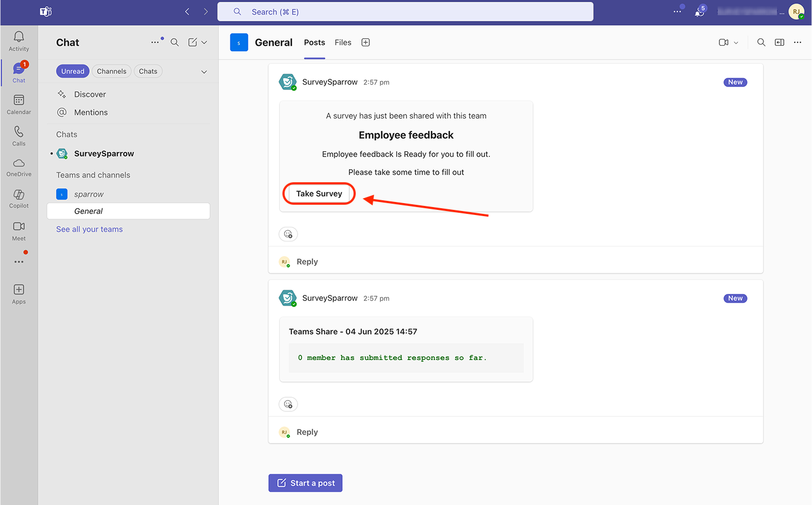
Task: Open the Calls section
Action: pos(19,136)
